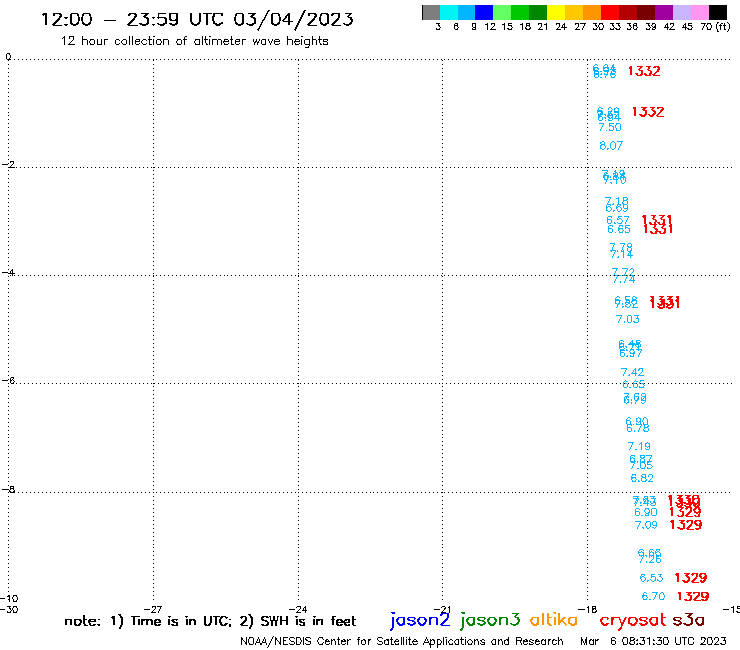Click the pink color scale swatch
Image resolution: width=740 pixels, height=650 pixels.
(700, 12)
